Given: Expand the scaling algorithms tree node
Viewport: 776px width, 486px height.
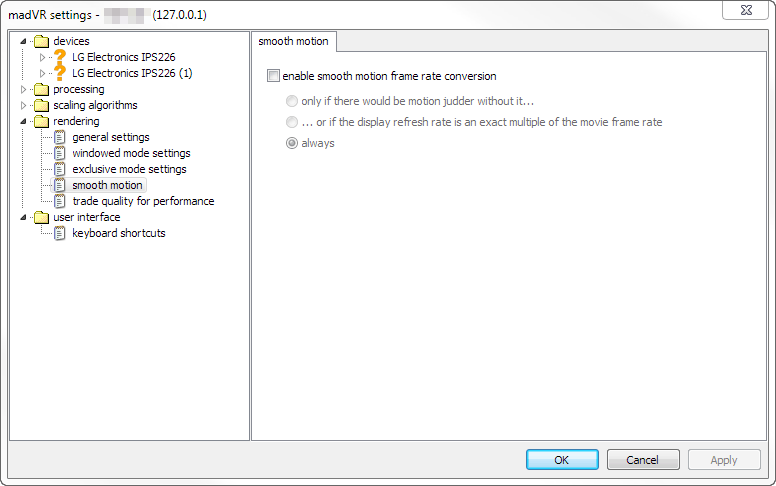Looking at the screenshot, I should click(x=24, y=105).
